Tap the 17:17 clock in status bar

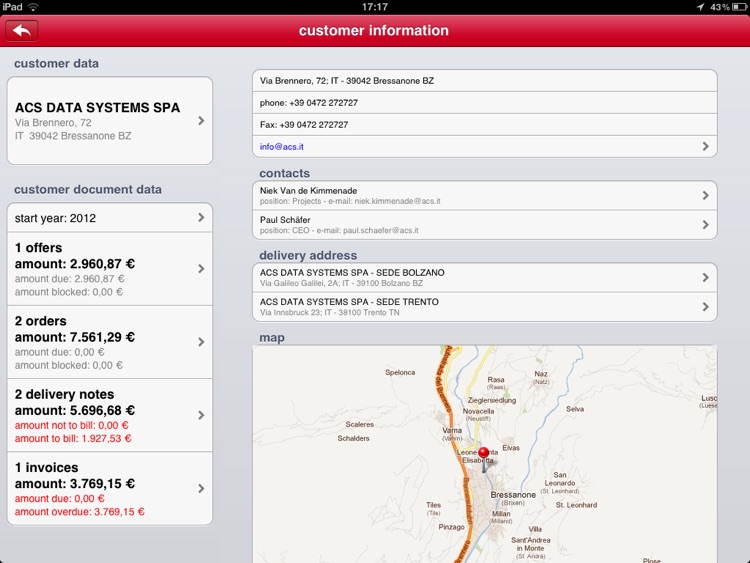pos(375,7)
